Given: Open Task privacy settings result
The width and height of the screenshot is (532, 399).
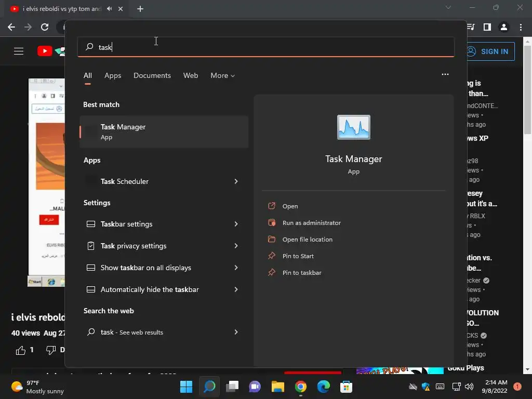Looking at the screenshot, I should (x=164, y=246).
